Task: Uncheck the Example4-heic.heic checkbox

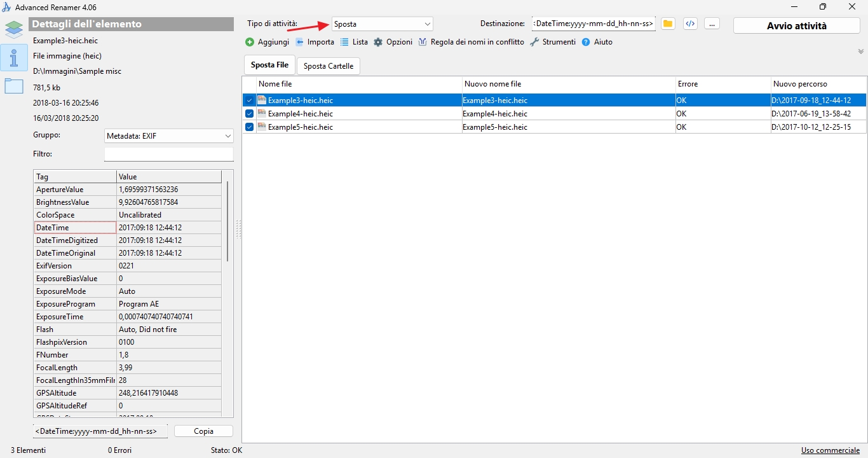Action: click(250, 114)
